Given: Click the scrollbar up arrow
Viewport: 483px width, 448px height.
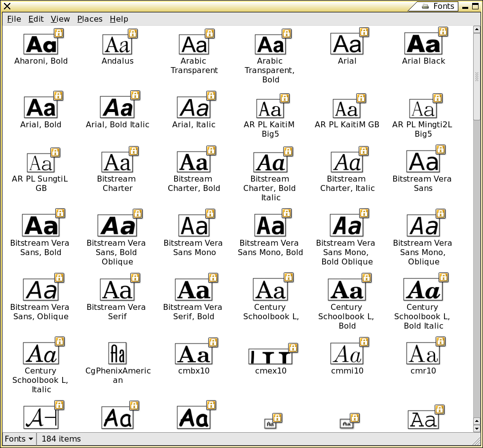Looking at the screenshot, I should point(477,30).
